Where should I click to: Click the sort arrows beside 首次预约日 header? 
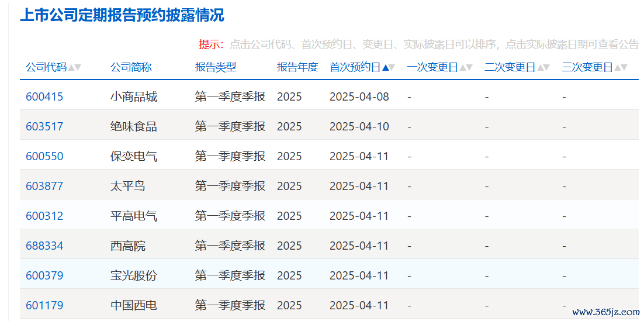389,68
